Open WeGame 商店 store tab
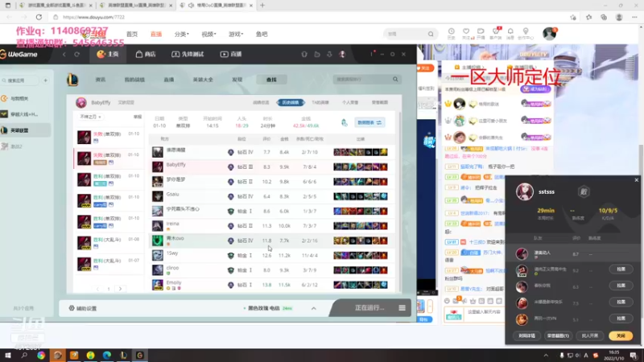This screenshot has height=362, width=644. pyautogui.click(x=146, y=54)
